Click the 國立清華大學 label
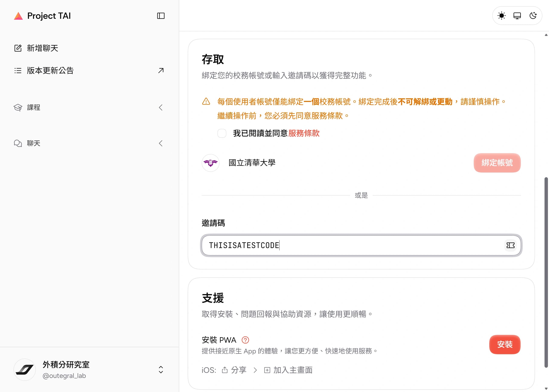Image resolution: width=549 pixels, height=392 pixels. pos(252,163)
